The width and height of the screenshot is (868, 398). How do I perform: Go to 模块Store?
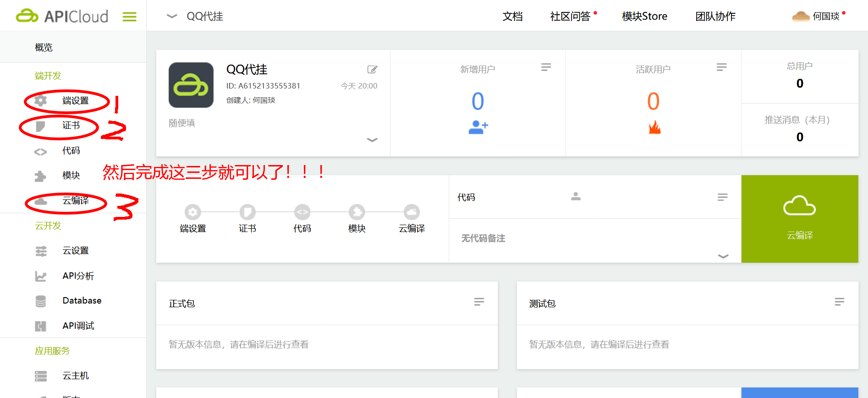[644, 17]
